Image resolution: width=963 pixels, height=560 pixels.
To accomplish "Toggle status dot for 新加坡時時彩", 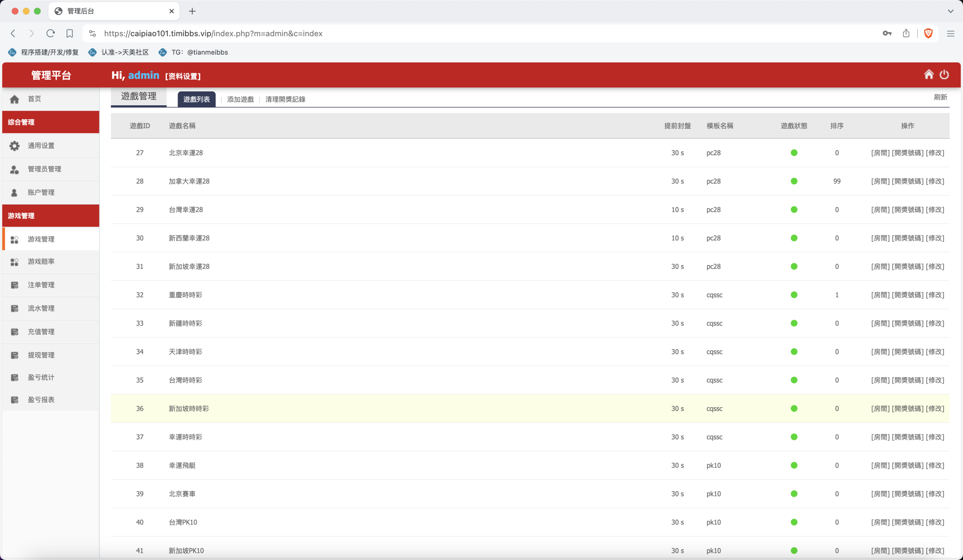I will (x=794, y=409).
